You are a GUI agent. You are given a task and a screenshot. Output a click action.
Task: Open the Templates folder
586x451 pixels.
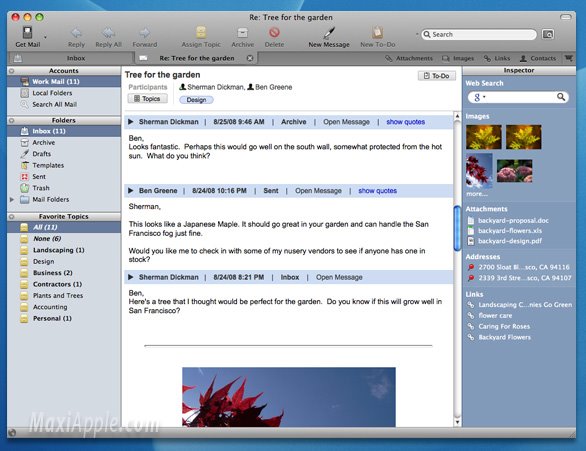tap(64, 166)
